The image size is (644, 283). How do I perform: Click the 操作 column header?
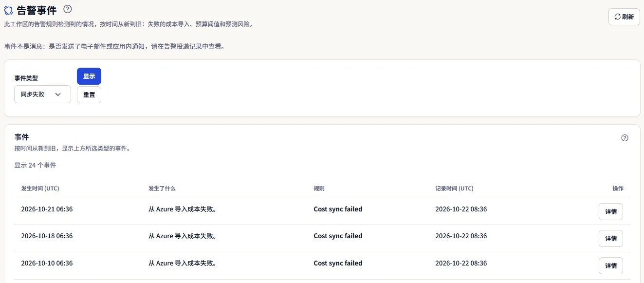[x=618, y=189]
